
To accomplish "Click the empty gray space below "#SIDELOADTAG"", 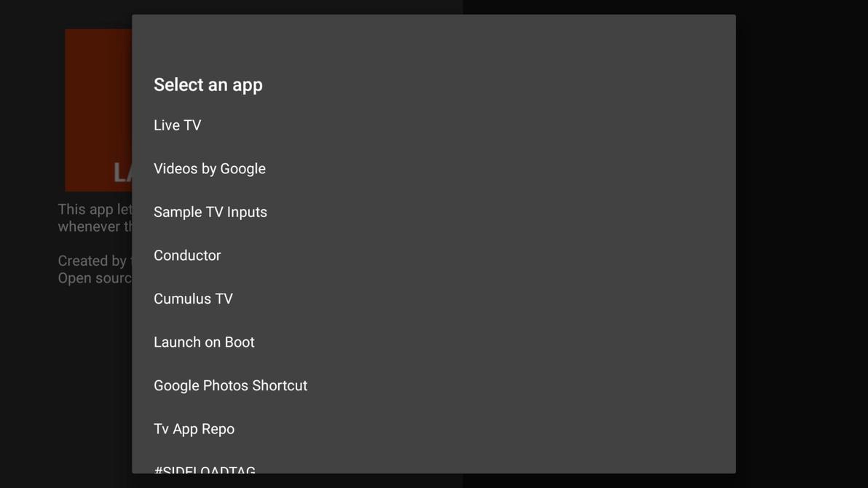I will [x=510, y=452].
